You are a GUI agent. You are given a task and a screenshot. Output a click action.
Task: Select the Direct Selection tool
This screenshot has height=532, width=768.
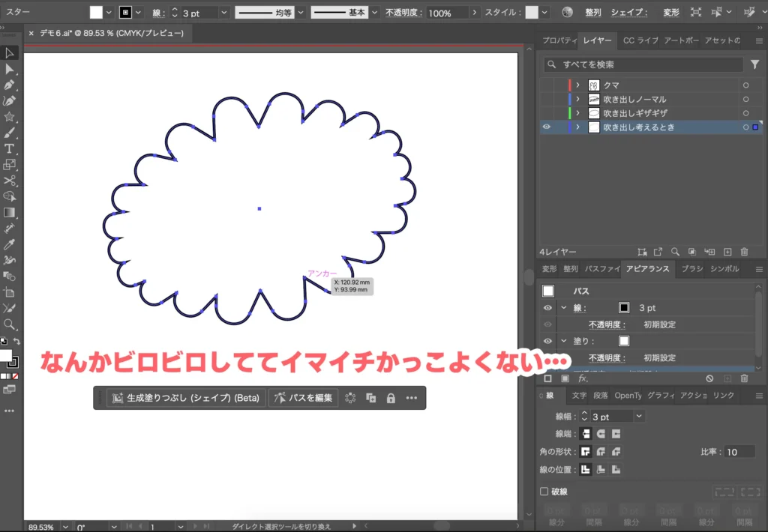pos(10,69)
